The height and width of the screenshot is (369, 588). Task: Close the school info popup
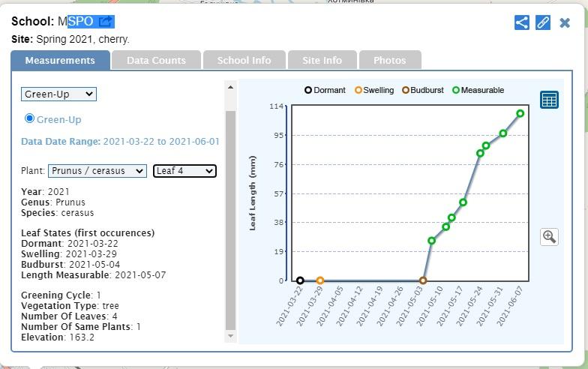point(565,22)
